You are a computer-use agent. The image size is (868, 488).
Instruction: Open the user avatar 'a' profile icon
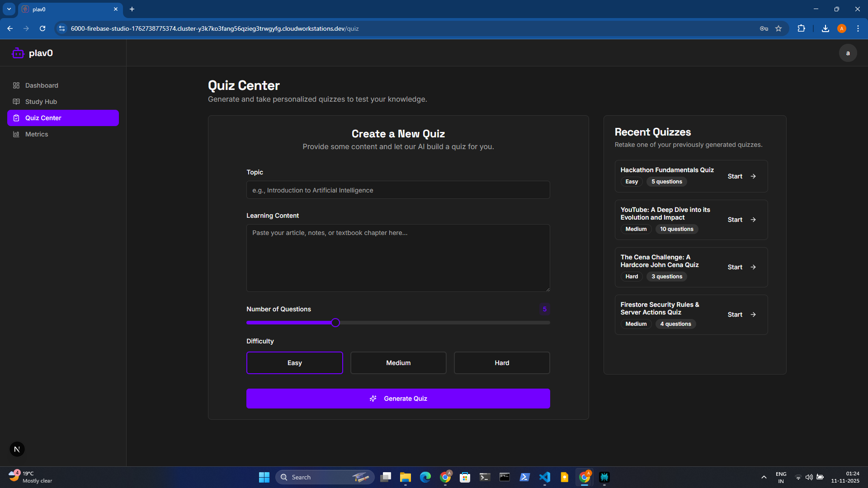coord(848,53)
